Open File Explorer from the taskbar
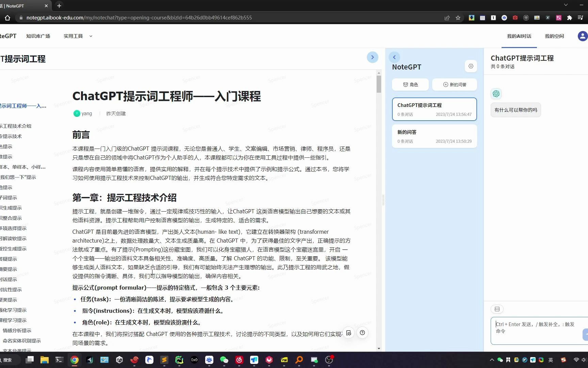Image resolution: width=588 pixels, height=368 pixels. point(45,360)
